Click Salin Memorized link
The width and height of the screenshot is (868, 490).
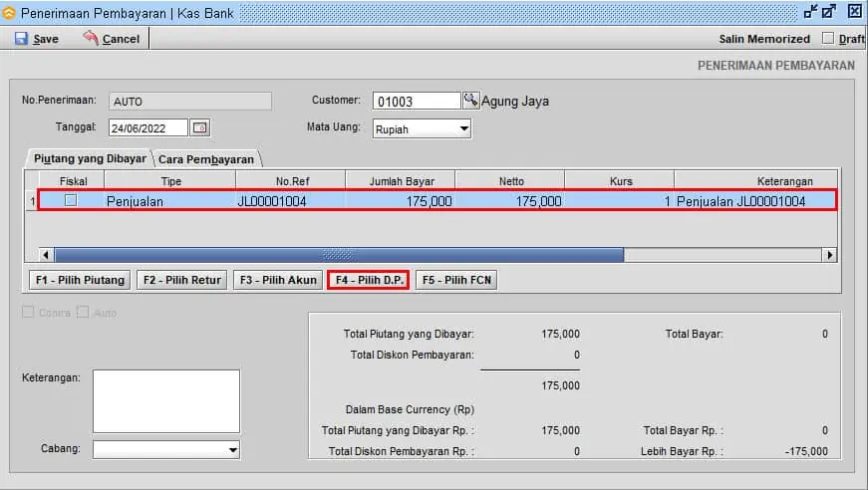tap(764, 39)
